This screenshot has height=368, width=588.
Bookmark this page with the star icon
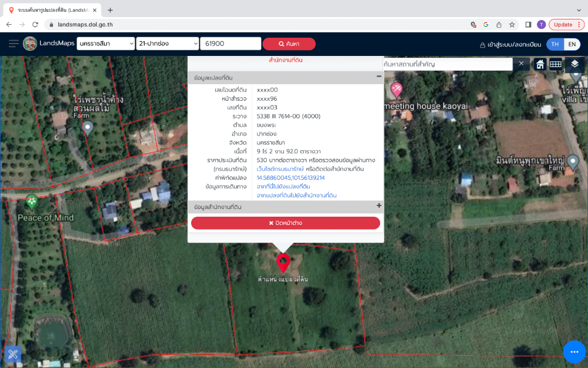pyautogui.click(x=512, y=25)
